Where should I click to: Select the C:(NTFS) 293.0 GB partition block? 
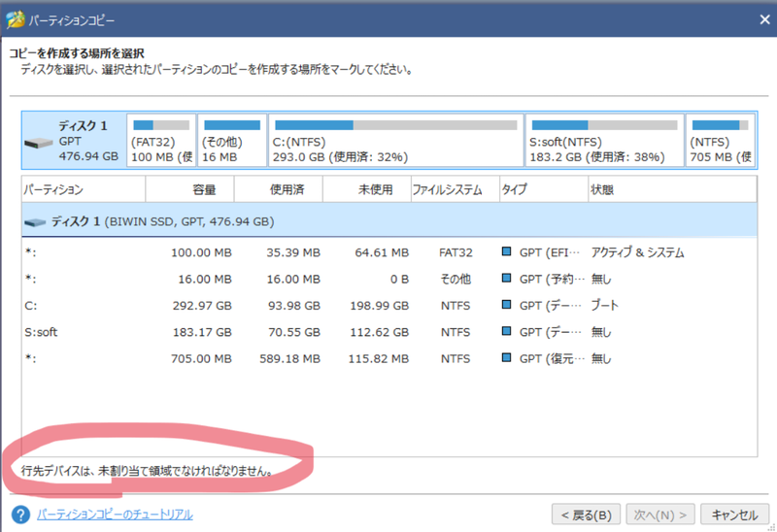coord(396,141)
